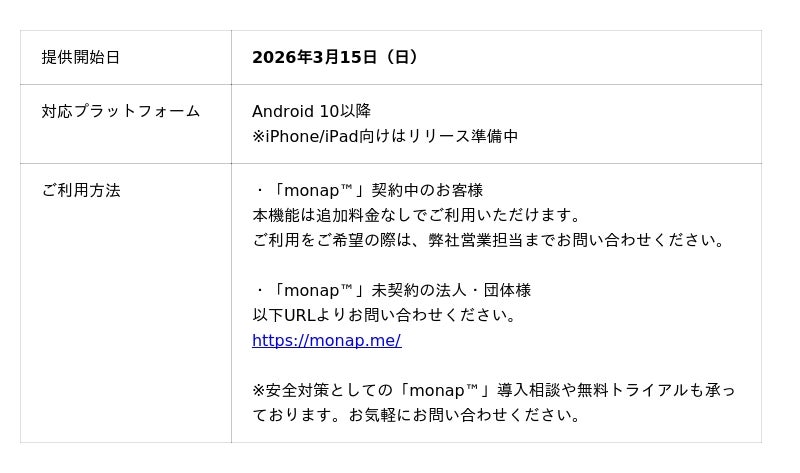Open the https://monap.me/ link

pyautogui.click(x=326, y=340)
